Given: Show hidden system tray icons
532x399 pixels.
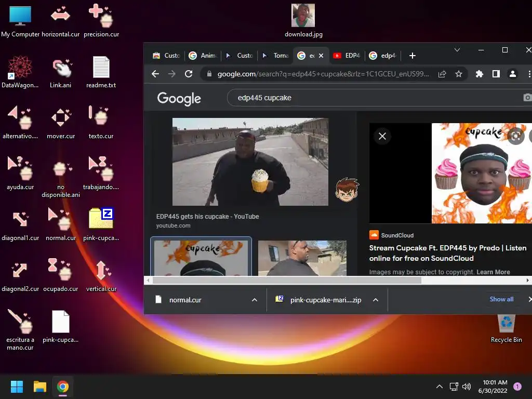Looking at the screenshot, I should click(439, 387).
